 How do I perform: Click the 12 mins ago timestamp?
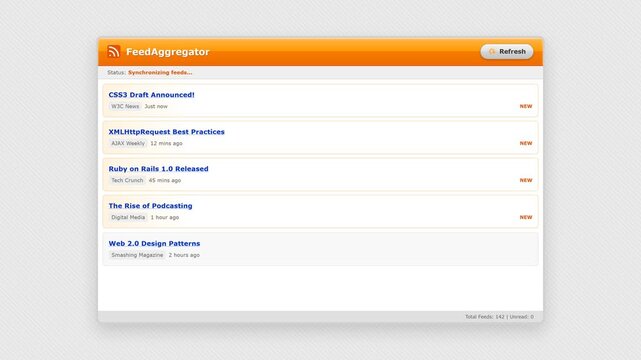click(x=166, y=143)
